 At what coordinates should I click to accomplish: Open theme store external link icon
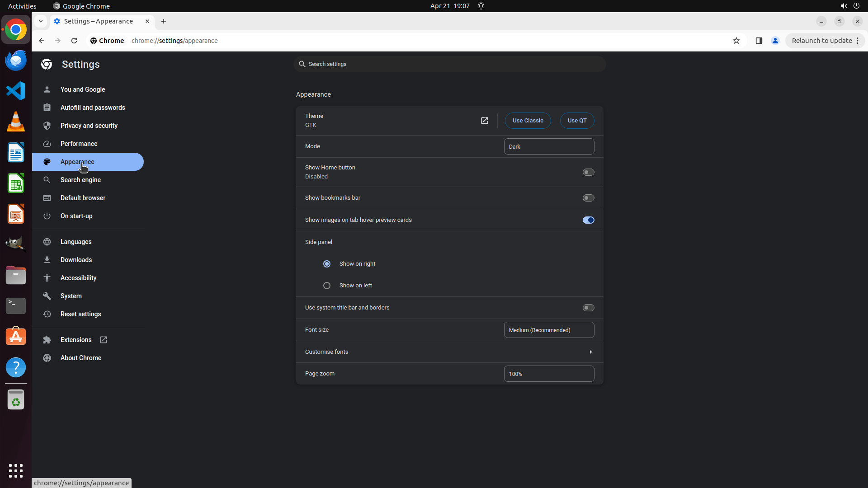click(x=484, y=121)
